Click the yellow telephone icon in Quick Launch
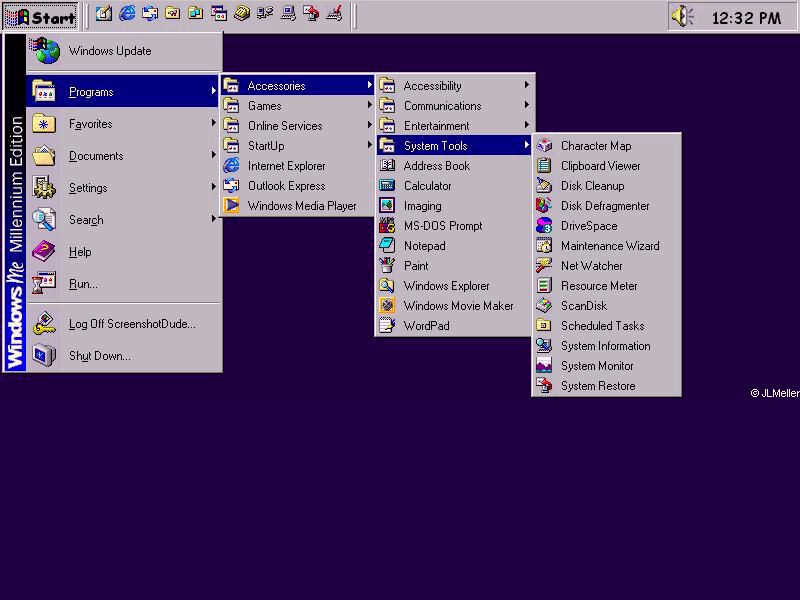The height and width of the screenshot is (600, 800). 242,14
